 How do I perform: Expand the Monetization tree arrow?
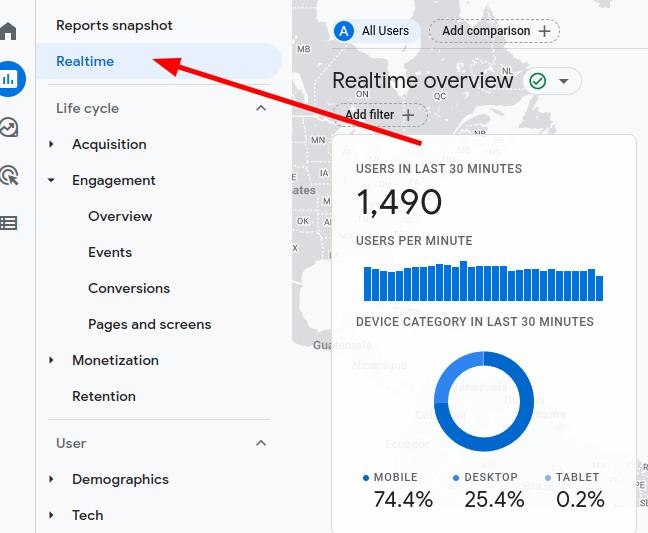click(x=51, y=360)
